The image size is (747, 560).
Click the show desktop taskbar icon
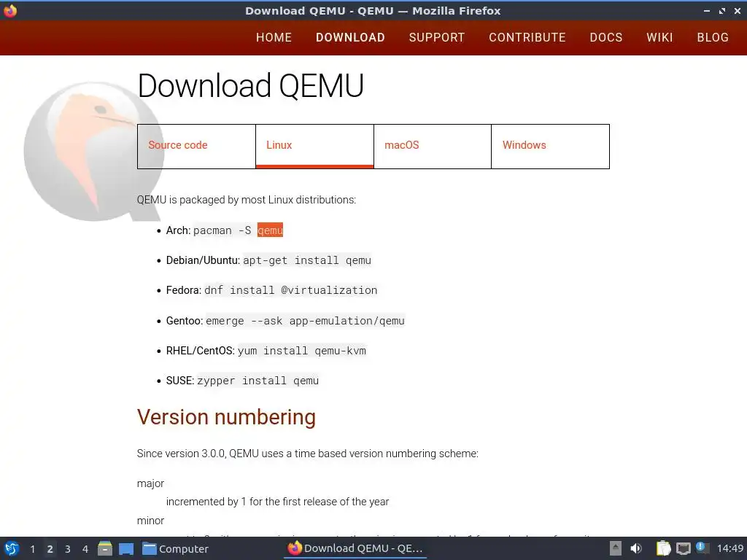(x=126, y=549)
